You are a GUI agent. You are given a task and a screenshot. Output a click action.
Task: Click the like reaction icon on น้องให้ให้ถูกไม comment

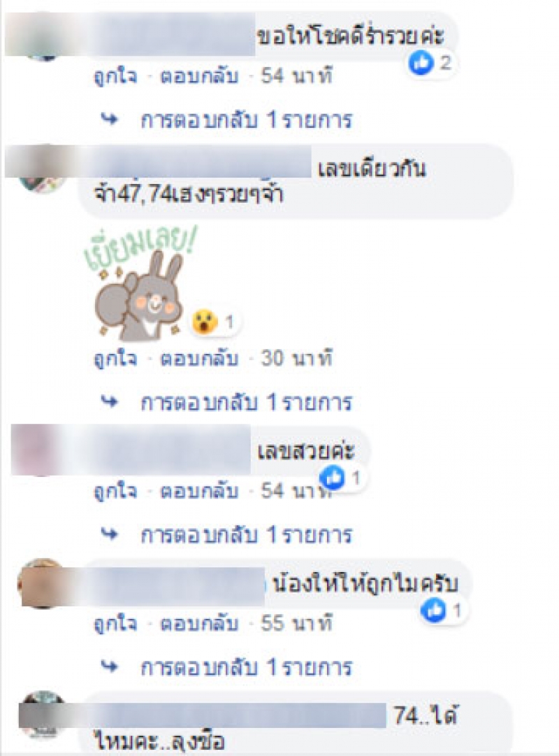433,611
